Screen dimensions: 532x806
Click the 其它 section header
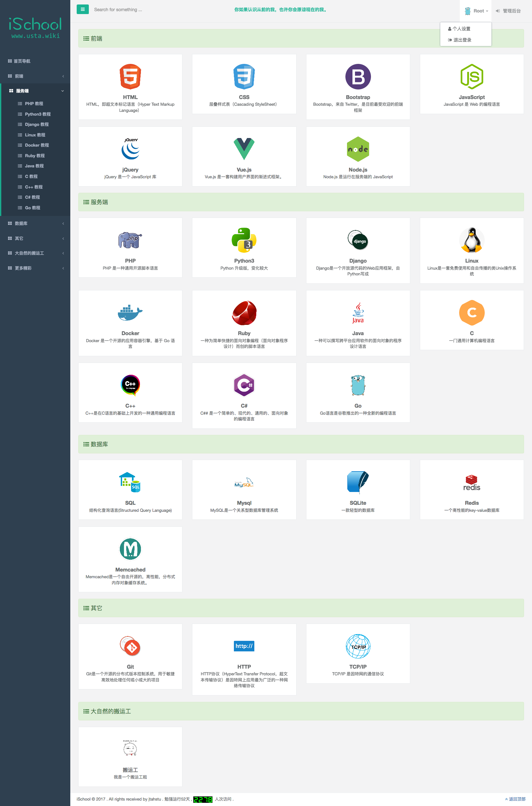pyautogui.click(x=301, y=608)
